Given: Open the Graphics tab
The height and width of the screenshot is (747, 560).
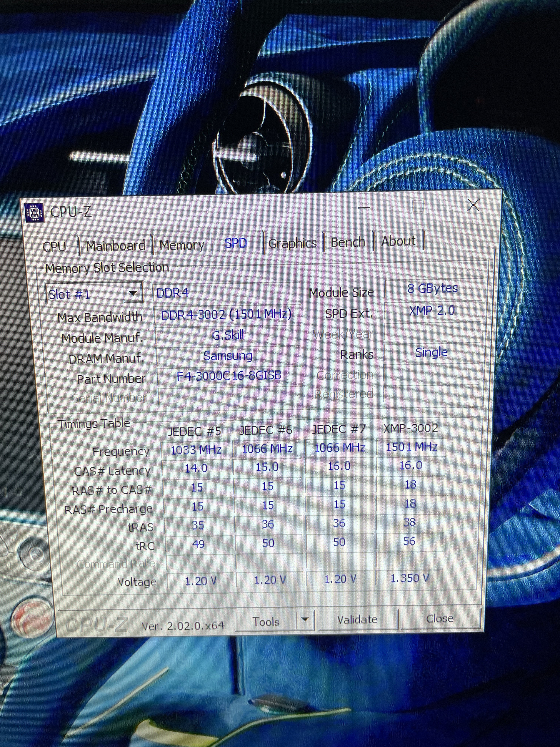Looking at the screenshot, I should tap(292, 243).
